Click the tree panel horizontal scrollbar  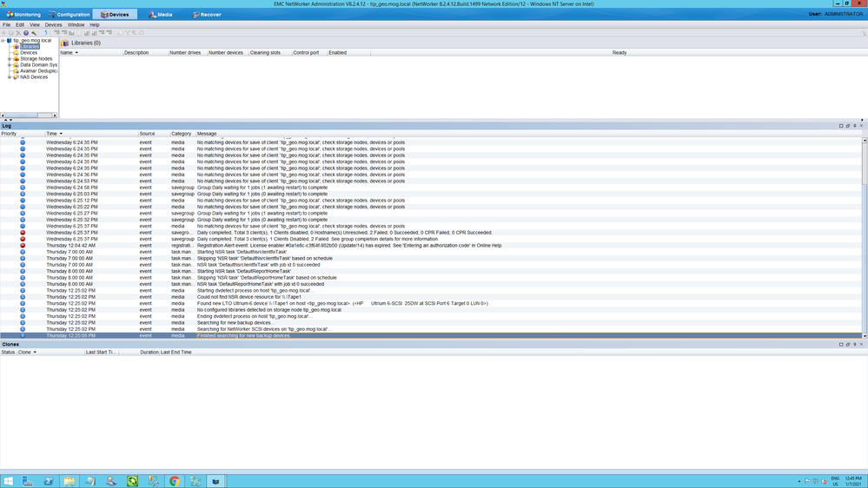click(29, 115)
